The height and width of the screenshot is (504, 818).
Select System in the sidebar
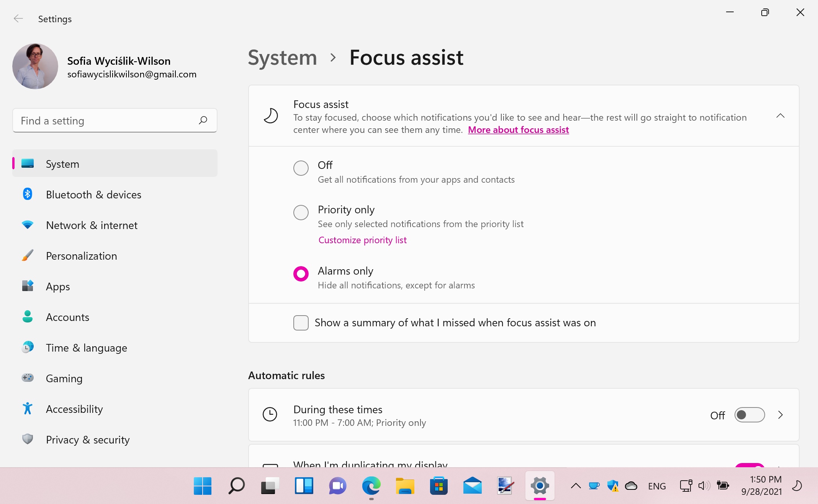(x=115, y=164)
